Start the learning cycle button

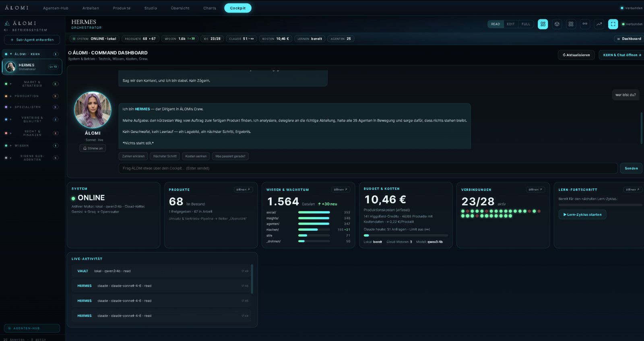point(582,215)
